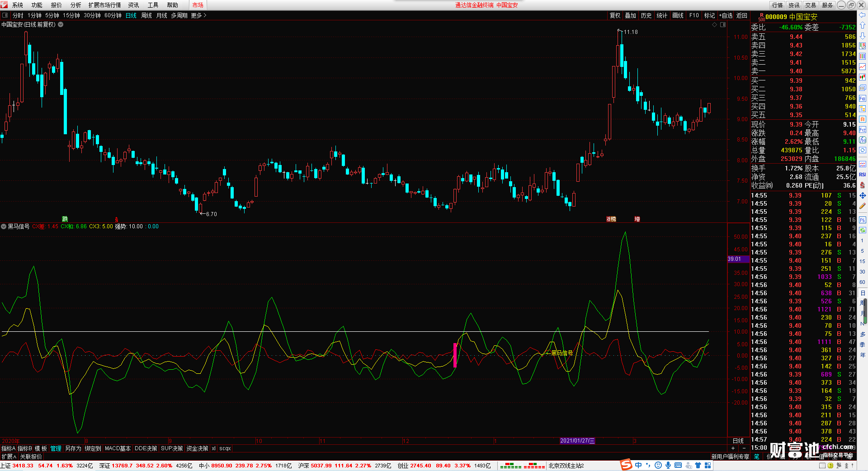Click the 关联报价 tab at bottom left
The height and width of the screenshot is (471, 868).
click(31, 457)
